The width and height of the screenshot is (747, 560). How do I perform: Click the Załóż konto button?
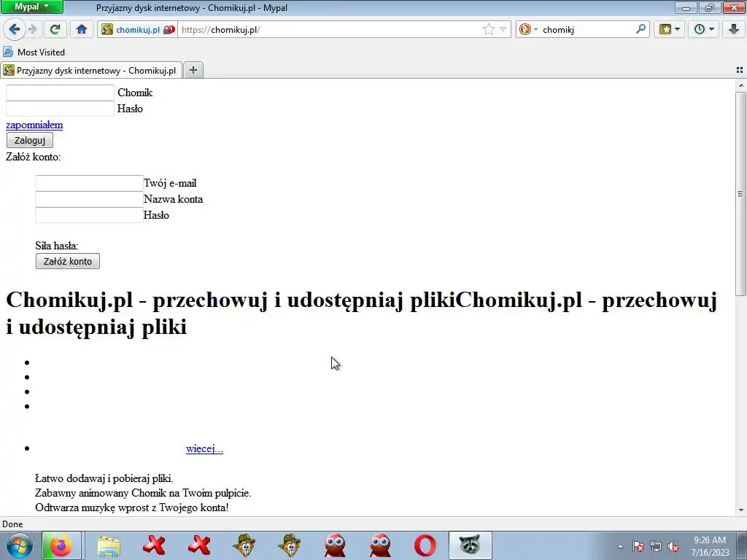click(68, 261)
